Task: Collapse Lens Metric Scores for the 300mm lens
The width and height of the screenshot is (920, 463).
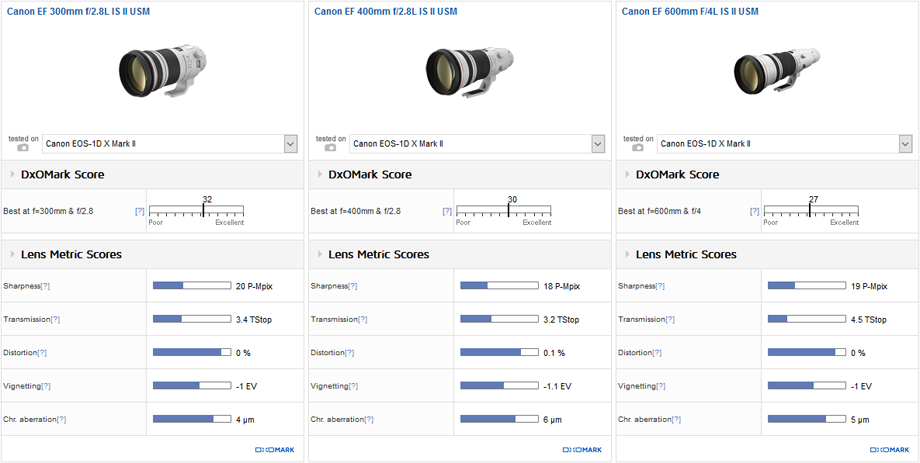Action: coord(13,255)
